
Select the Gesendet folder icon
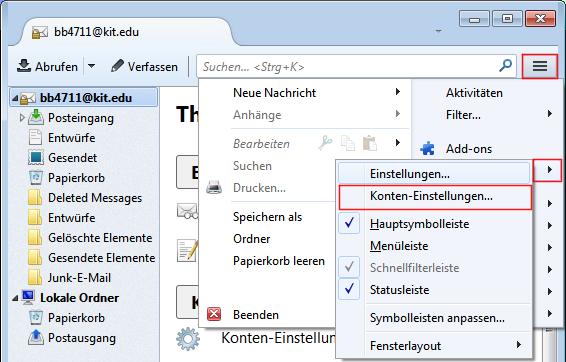pyautogui.click(x=36, y=157)
